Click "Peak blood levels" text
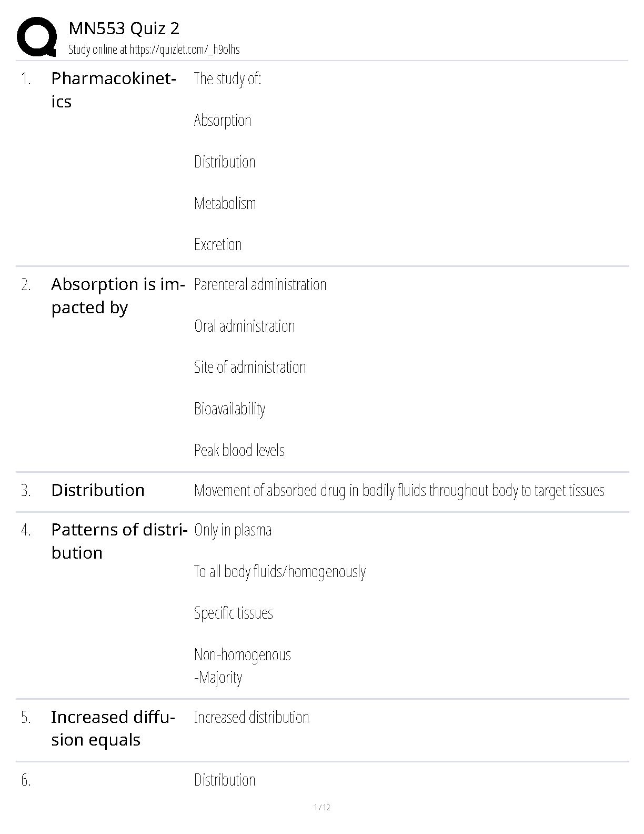Screen dimensions: 644x834 pos(239,451)
